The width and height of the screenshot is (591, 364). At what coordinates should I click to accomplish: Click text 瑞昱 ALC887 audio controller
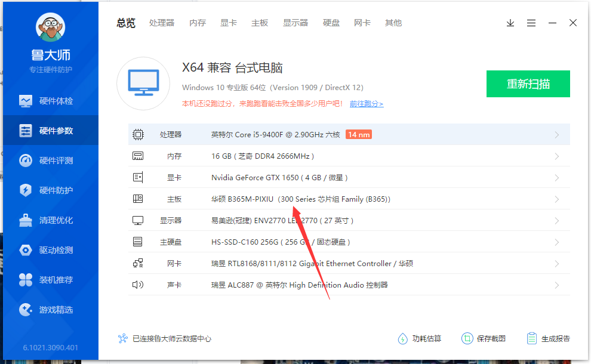point(300,285)
